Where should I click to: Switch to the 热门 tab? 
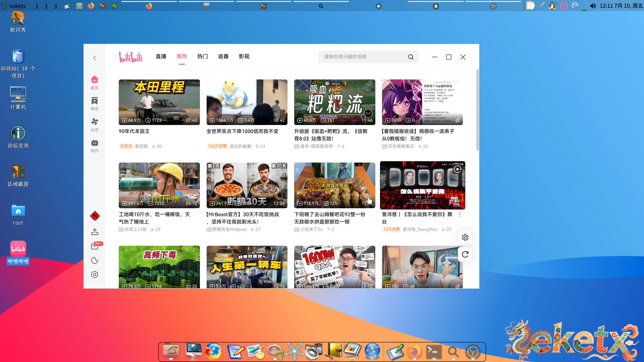click(x=203, y=57)
